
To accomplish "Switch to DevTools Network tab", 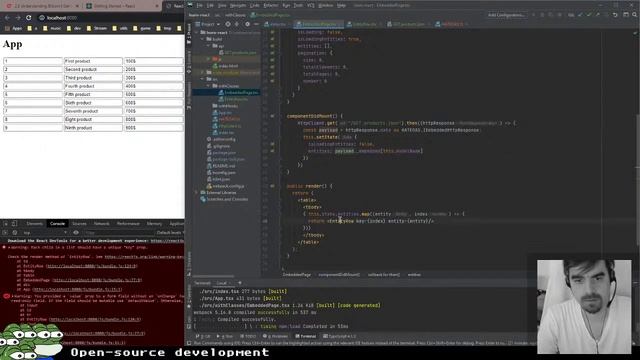I will tap(102, 224).
